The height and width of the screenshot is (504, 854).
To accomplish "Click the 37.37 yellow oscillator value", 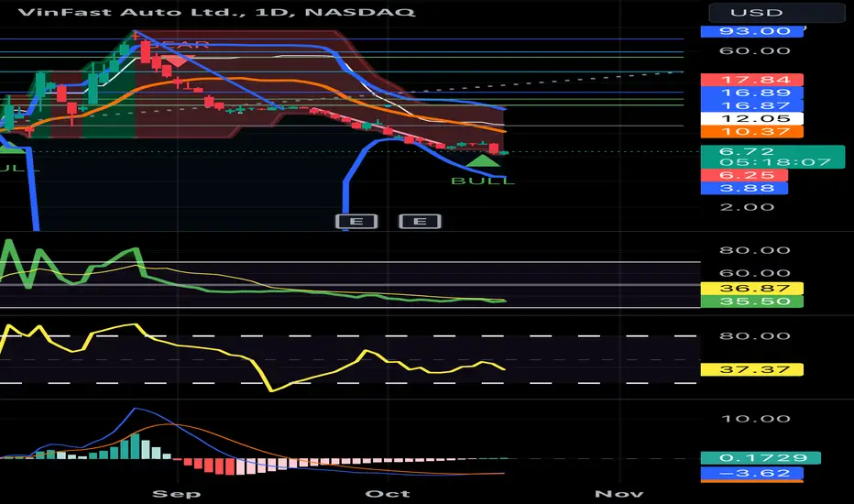I will [x=752, y=370].
